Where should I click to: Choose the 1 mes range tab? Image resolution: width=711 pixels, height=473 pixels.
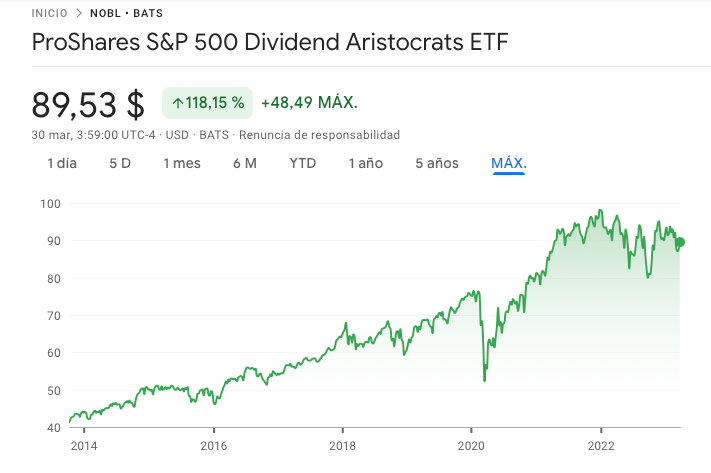coord(182,163)
